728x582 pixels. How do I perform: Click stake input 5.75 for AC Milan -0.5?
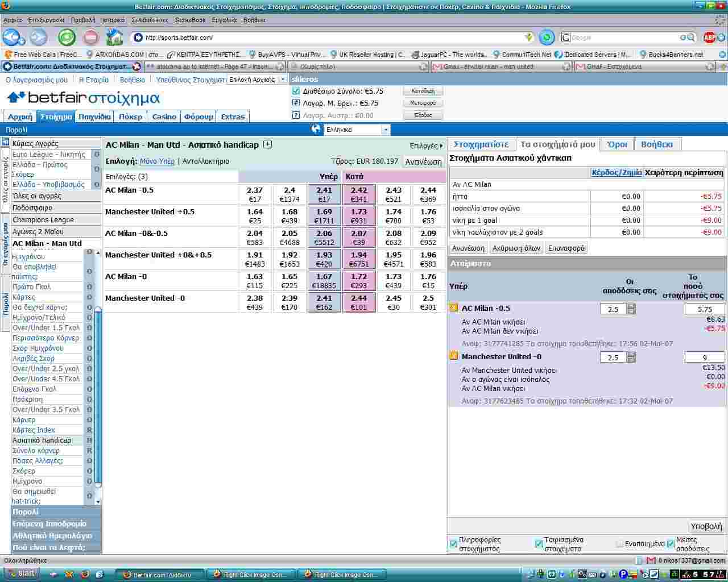pos(705,309)
